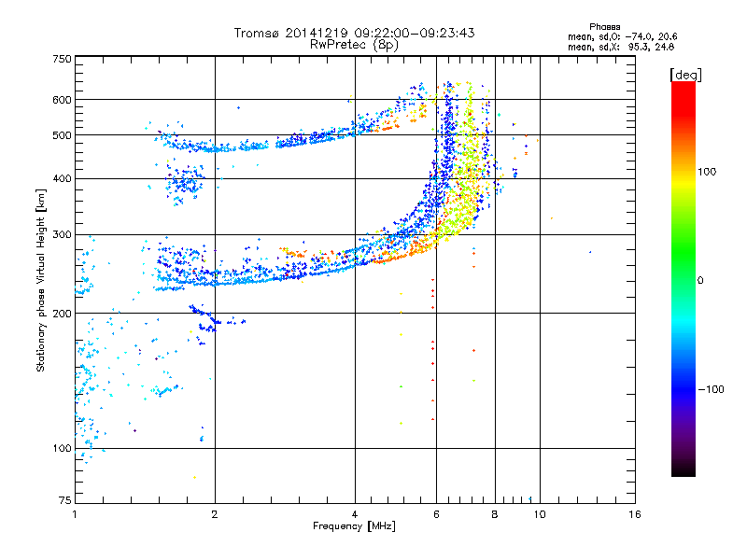Click the 6 MHz x-axis tick label
747x560 pixels.
click(436, 514)
